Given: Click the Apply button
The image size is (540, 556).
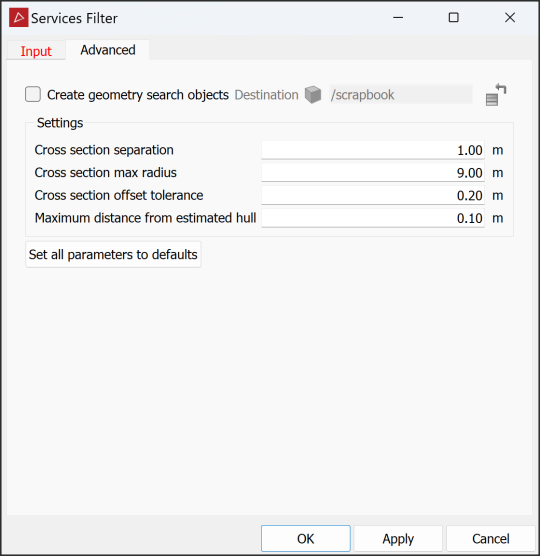Looking at the screenshot, I should 398,539.
